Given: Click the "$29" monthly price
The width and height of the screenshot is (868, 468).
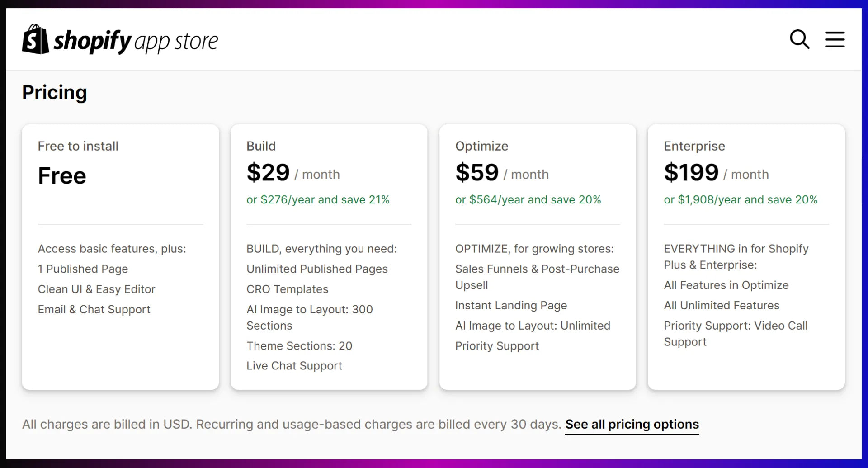Looking at the screenshot, I should coord(268,172).
